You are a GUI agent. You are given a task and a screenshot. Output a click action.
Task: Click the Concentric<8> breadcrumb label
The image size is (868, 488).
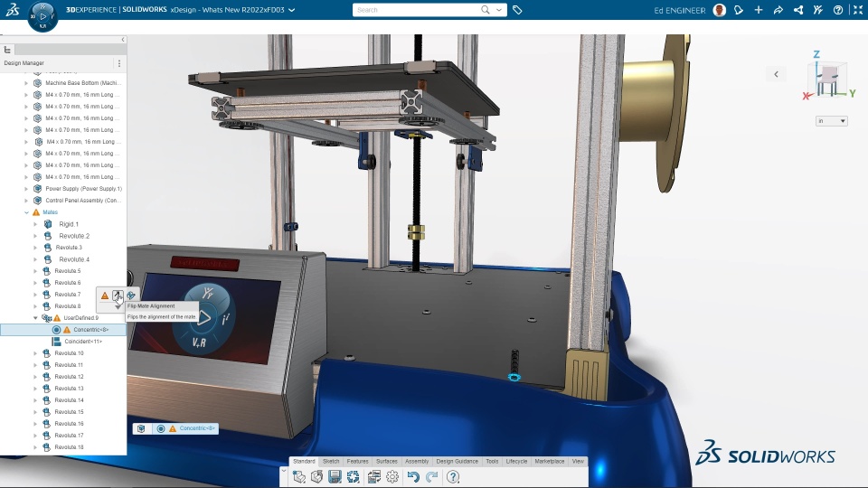click(x=196, y=428)
